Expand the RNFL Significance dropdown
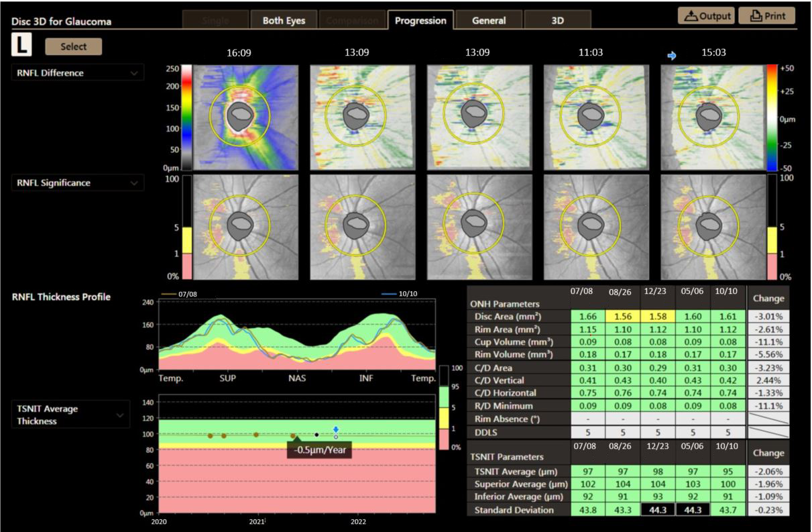Viewport: 812px width, 532px height. tap(78, 182)
